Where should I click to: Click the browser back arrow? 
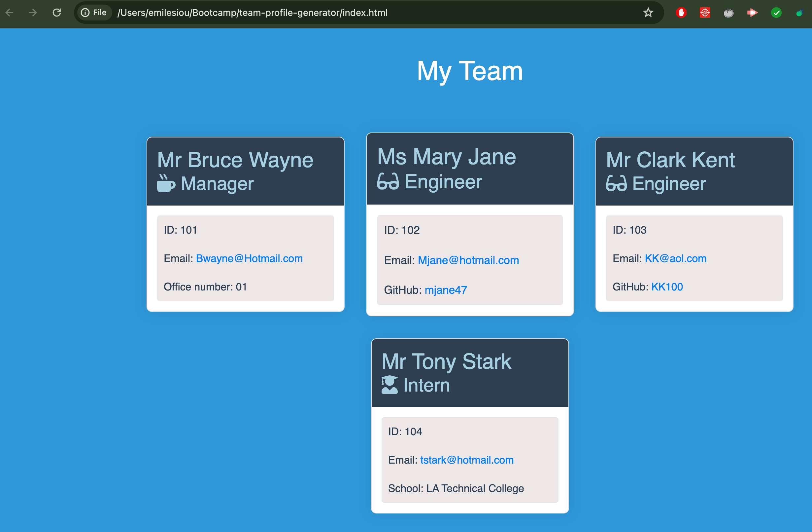pyautogui.click(x=10, y=13)
